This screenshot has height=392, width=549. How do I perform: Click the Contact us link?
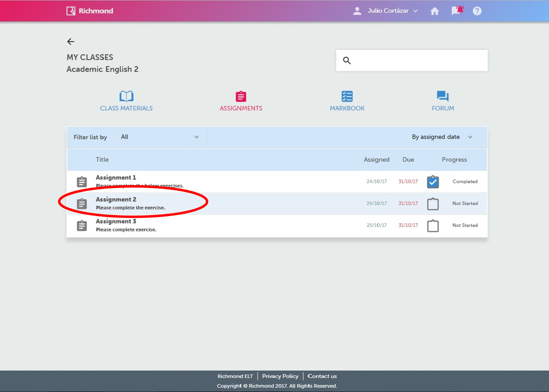point(322,376)
